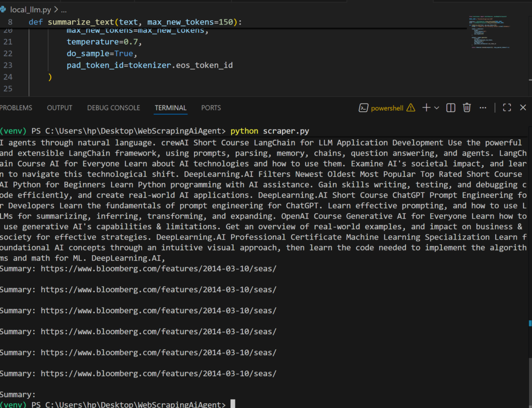Click the powershell warning triangle icon
Image resolution: width=532 pixels, height=408 pixels.
(410, 108)
